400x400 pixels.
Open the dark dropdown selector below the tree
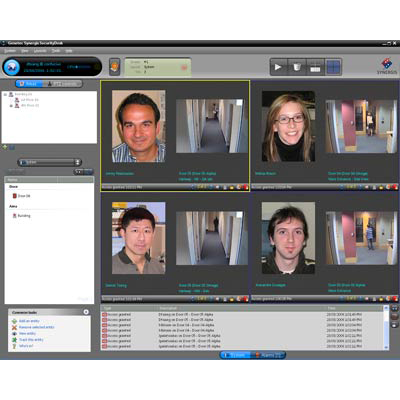tap(49, 162)
